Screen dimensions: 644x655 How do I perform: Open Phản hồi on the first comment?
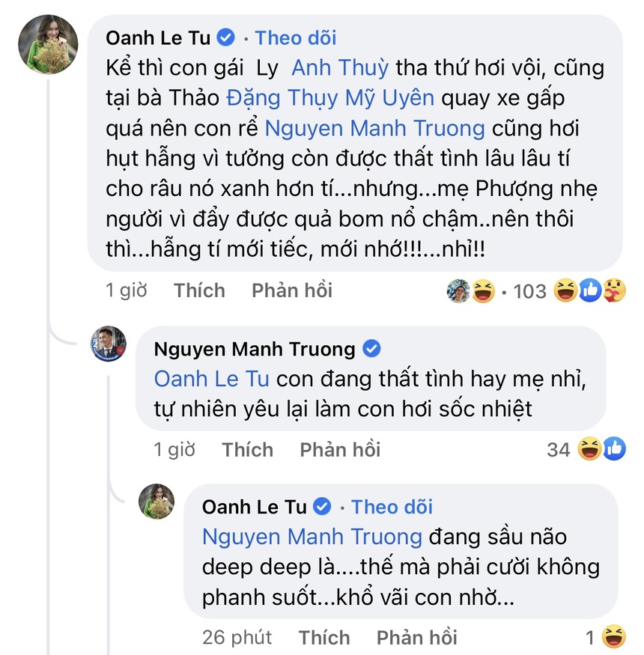coord(291,290)
